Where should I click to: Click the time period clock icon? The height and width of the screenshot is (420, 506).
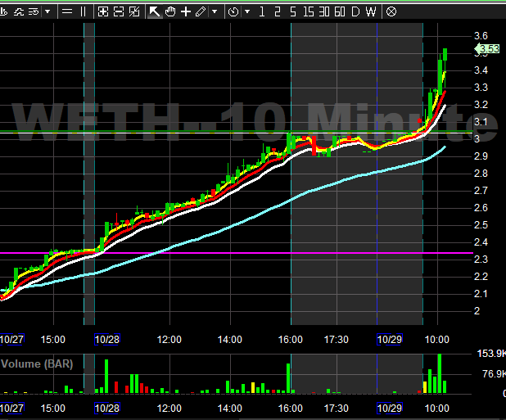coord(233,12)
